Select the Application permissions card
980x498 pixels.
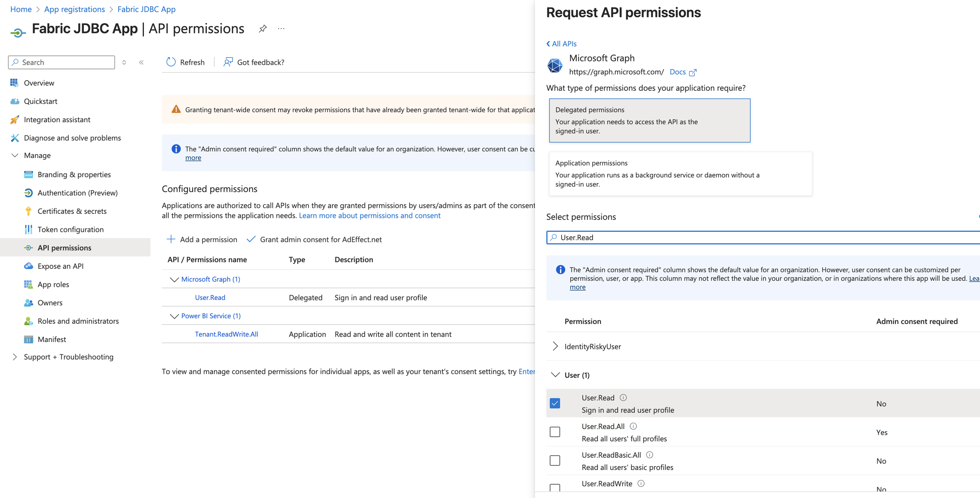click(x=680, y=174)
